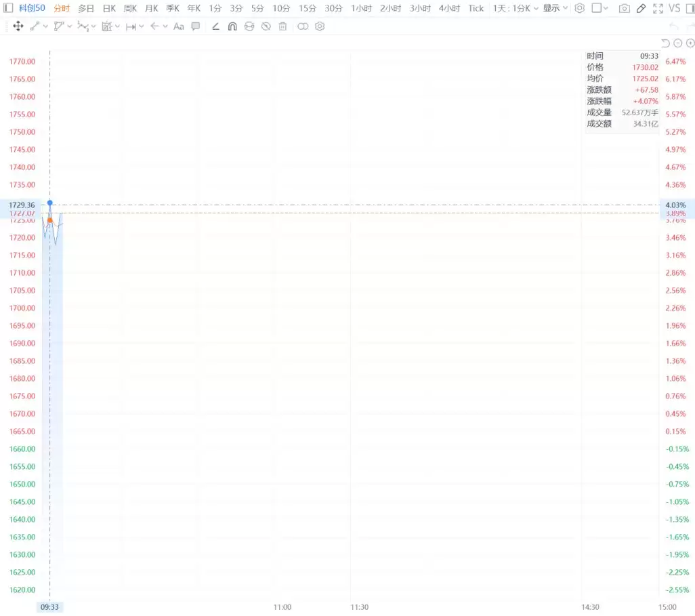
Task: Switch to the 多日 tab
Action: pyautogui.click(x=86, y=8)
